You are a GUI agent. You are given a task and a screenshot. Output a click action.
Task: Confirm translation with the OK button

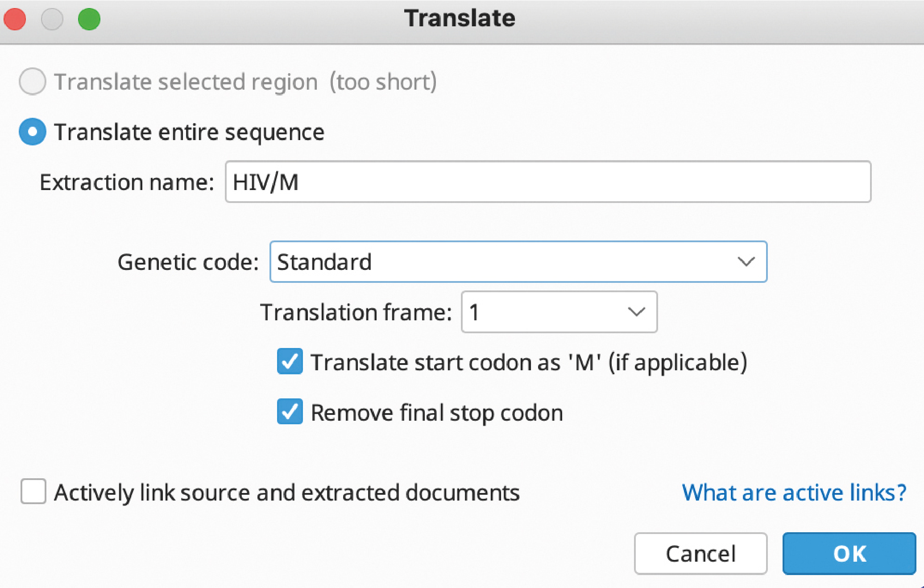849,554
